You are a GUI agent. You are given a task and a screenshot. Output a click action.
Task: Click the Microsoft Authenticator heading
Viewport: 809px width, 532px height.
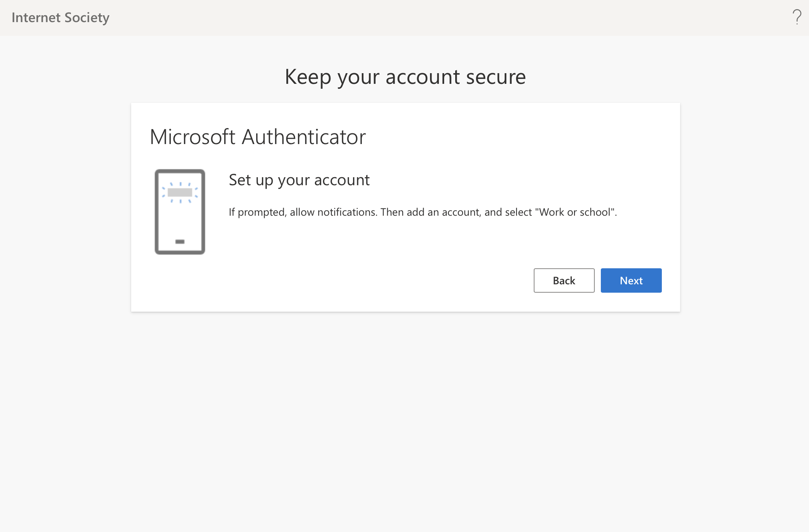coord(258,137)
